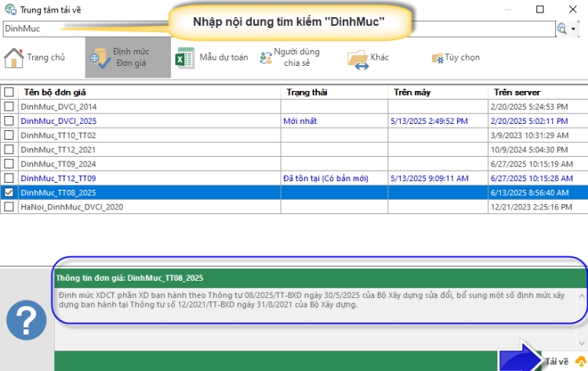Click the Khác folder icon
588x371 pixels.
358,60
